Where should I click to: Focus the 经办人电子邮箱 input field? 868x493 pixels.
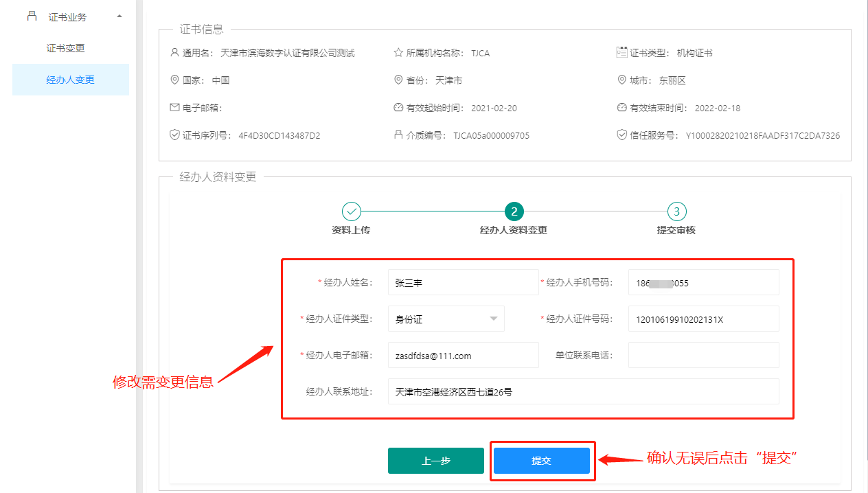463,355
